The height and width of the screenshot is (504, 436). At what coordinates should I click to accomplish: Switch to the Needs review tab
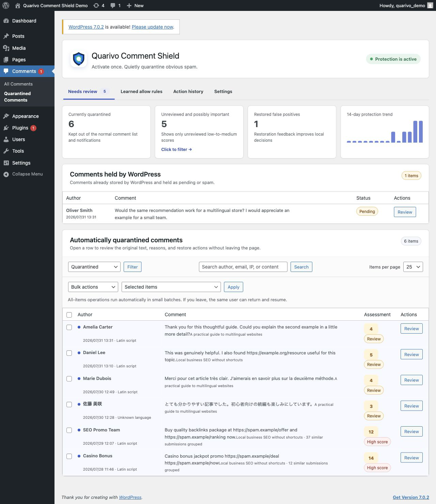(x=89, y=91)
